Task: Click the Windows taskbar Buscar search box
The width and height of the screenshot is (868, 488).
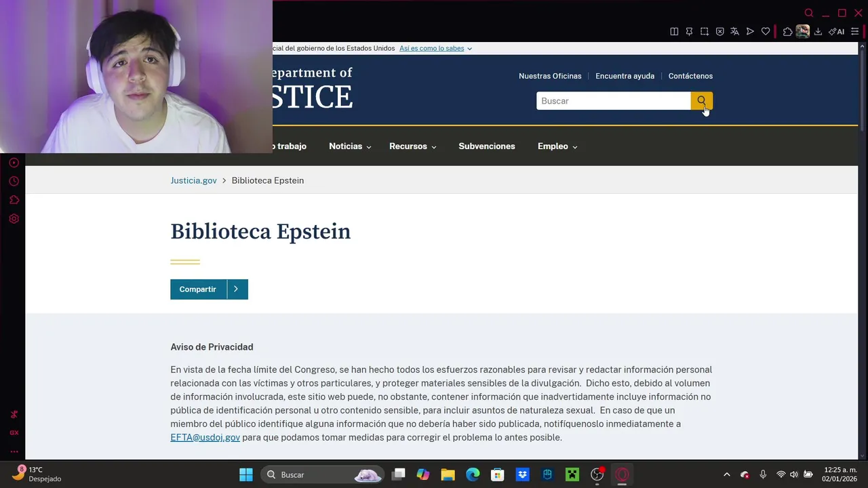Action: [322, 474]
